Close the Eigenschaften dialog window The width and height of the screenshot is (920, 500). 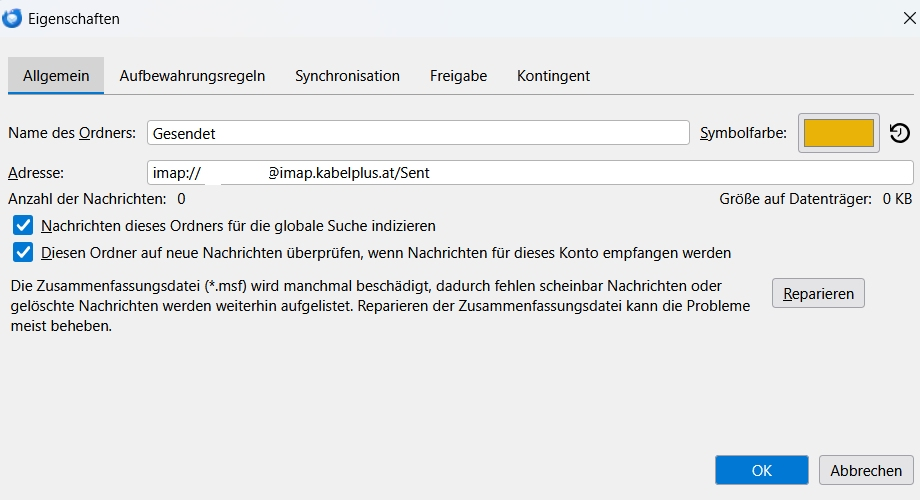908,18
